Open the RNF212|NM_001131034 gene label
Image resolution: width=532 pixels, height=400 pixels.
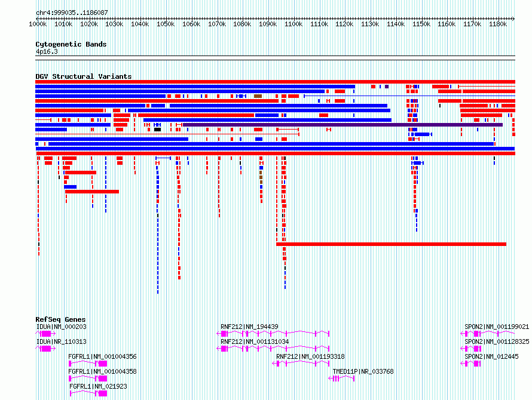coord(255,341)
